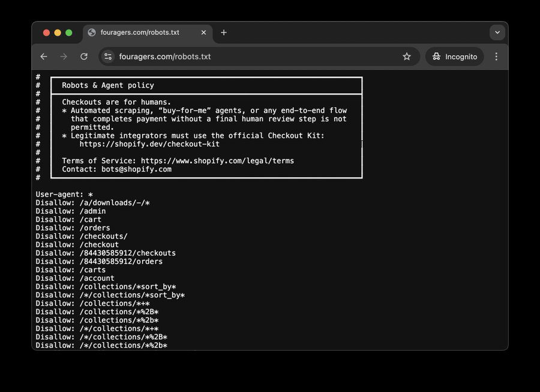This screenshot has height=392, width=540.
Task: Click the 'Disallow: /84430585912/orders' line
Action: point(99,261)
